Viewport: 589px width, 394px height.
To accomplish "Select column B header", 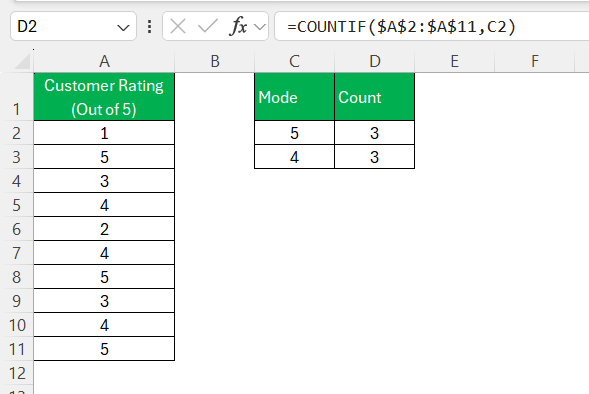I will click(214, 61).
